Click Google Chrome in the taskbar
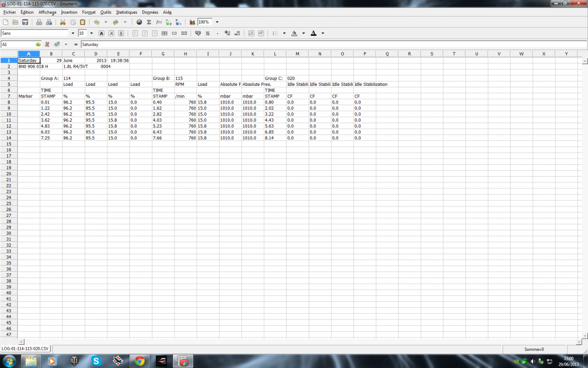 click(x=139, y=361)
